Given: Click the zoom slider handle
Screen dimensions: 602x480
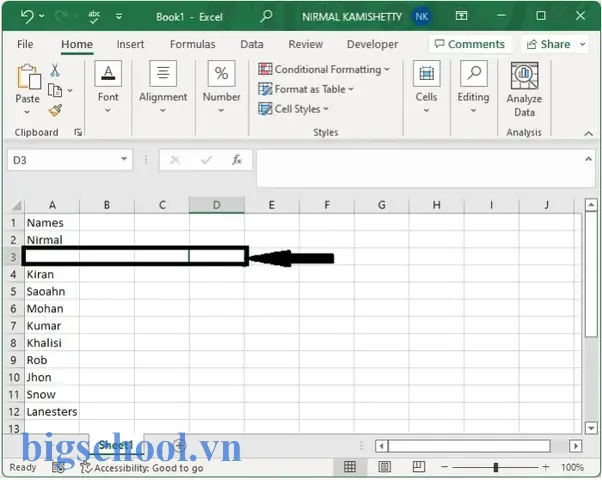Looking at the screenshot, I should point(496,467).
